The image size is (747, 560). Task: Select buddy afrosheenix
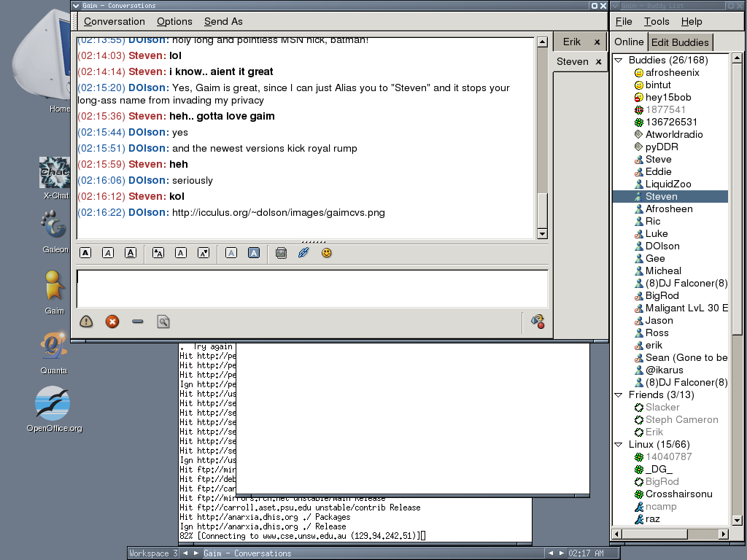pyautogui.click(x=672, y=72)
